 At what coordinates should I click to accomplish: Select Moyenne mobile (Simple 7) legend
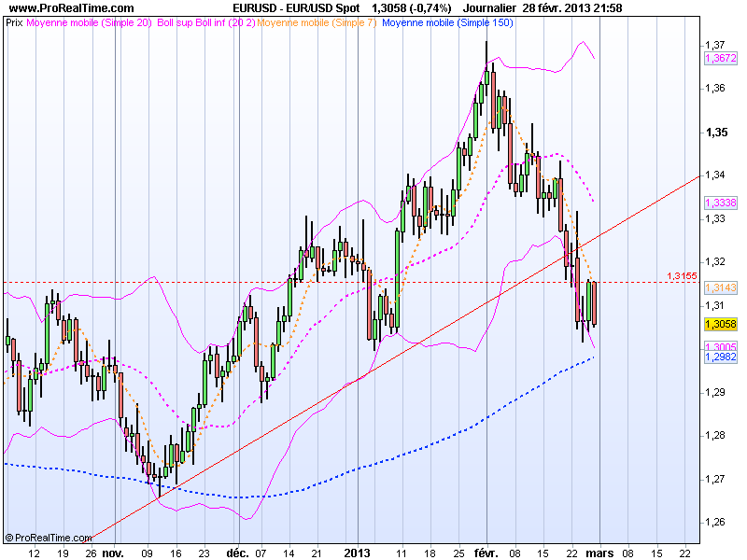[317, 22]
